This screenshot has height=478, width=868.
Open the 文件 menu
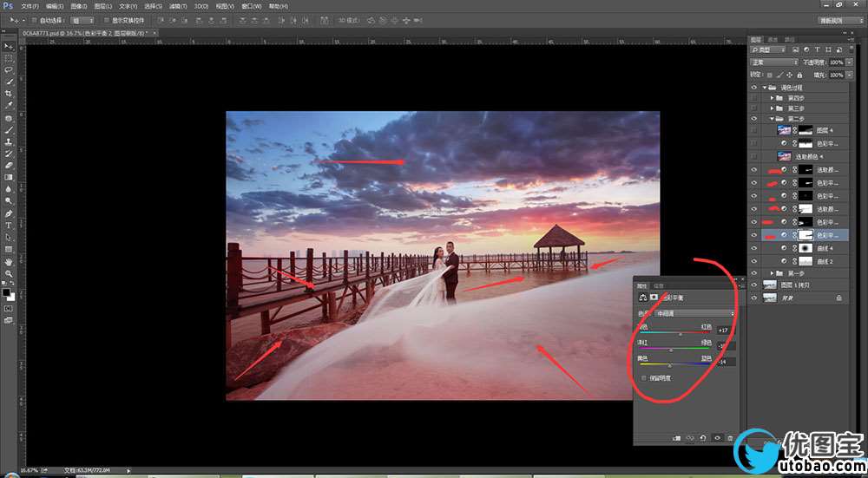coord(30,6)
